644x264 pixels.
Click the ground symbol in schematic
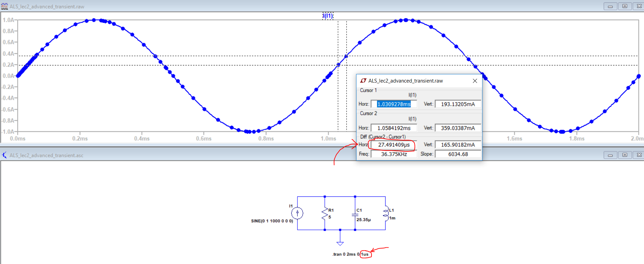tap(340, 243)
